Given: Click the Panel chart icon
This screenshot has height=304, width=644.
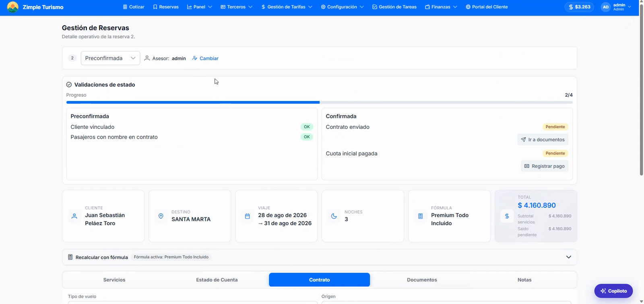Looking at the screenshot, I should pos(190,7).
